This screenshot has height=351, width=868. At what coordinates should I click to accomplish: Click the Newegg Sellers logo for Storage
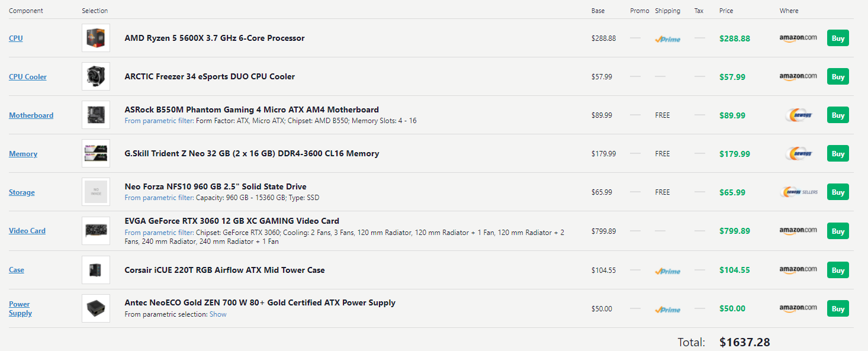tap(799, 192)
